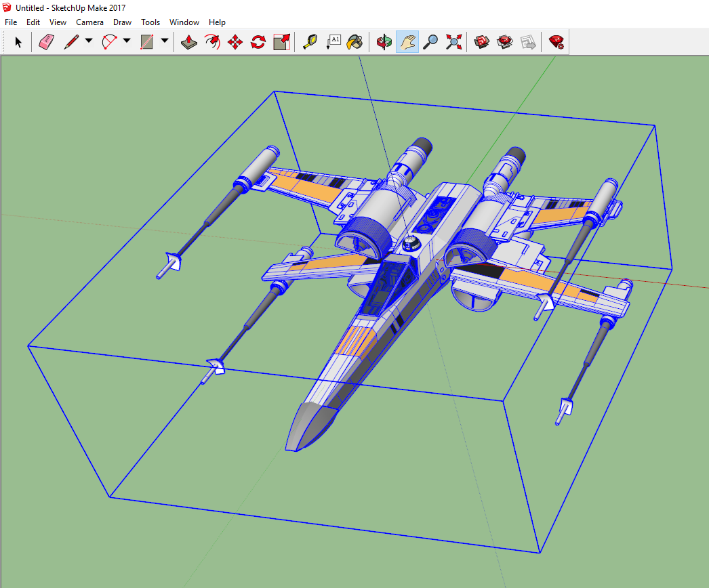Choose the Text label tool
This screenshot has width=709, height=588.
pos(333,42)
